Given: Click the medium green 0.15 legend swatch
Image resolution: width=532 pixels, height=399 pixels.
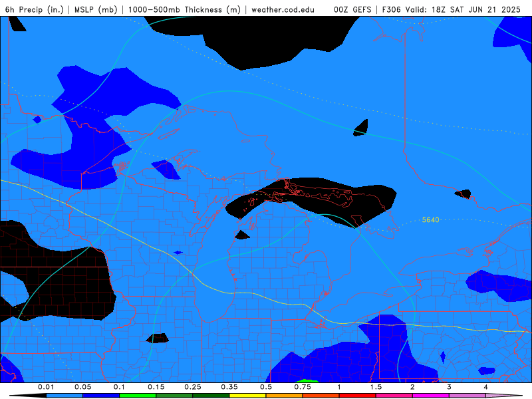Looking at the screenshot, I should pyautogui.click(x=174, y=396).
